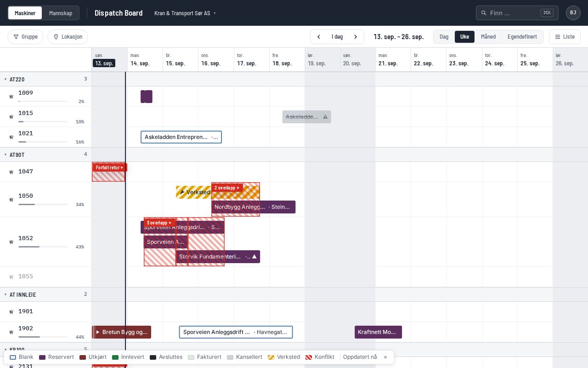The height and width of the screenshot is (368, 588).
Task: Switch to the Maskiner view
Action: point(25,13)
